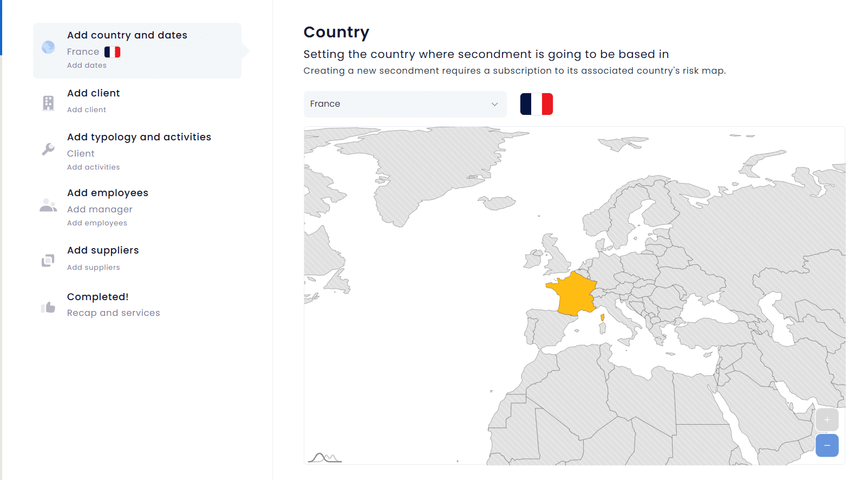This screenshot has width=868, height=480.
Task: Open the Add suppliers step
Action: click(x=103, y=250)
